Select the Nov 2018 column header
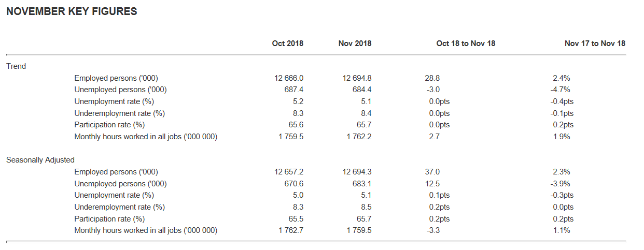Viewport: 644px width, 250px height. [355, 43]
